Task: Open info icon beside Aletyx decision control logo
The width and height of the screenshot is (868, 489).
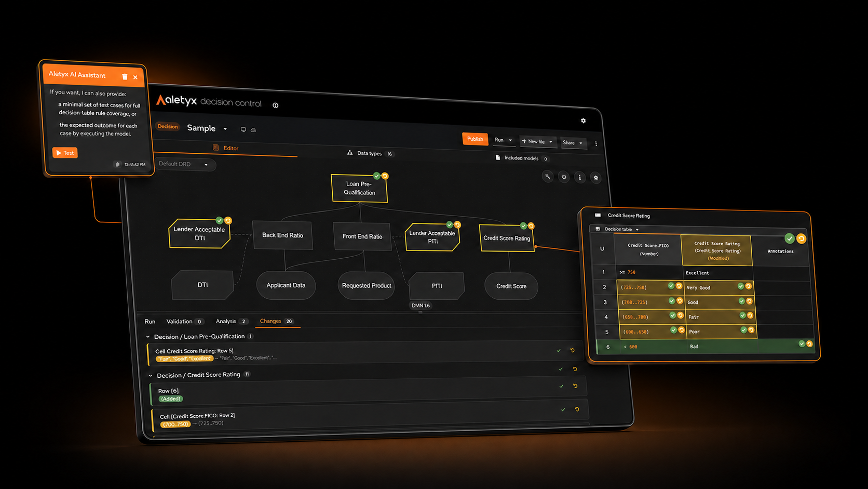Action: pyautogui.click(x=276, y=105)
